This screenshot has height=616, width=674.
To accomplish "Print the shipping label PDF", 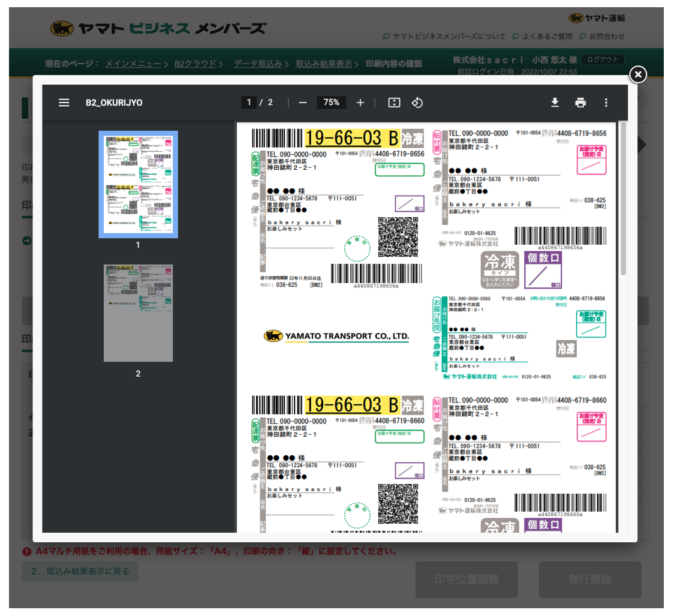I will 580,103.
